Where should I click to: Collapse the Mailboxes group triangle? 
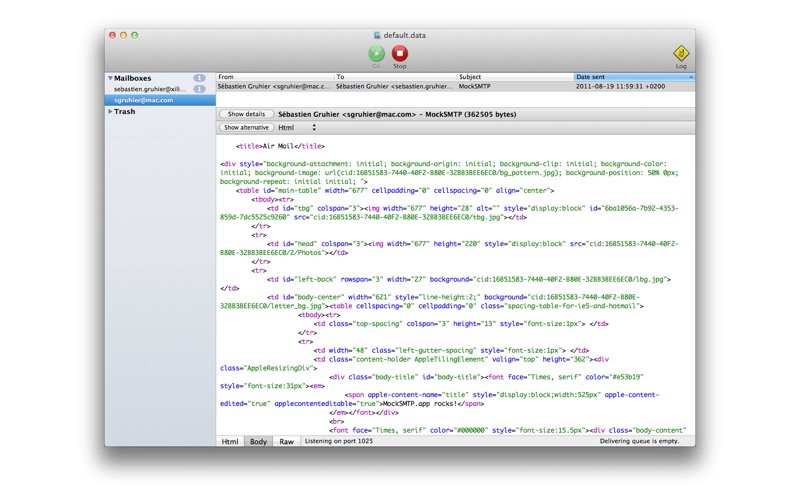(110, 78)
